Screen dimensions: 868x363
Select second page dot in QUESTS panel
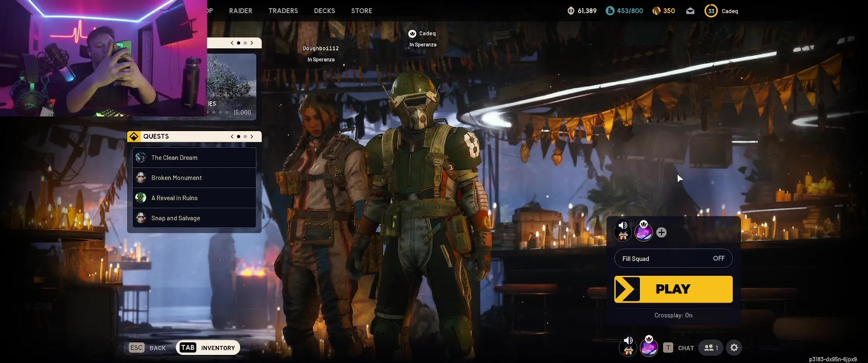(x=245, y=136)
